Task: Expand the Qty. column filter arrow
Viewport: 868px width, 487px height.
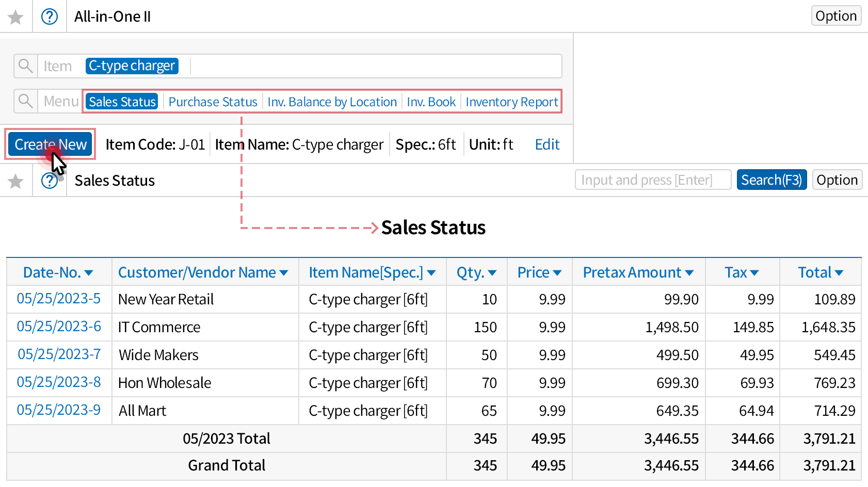Action: [x=492, y=273]
